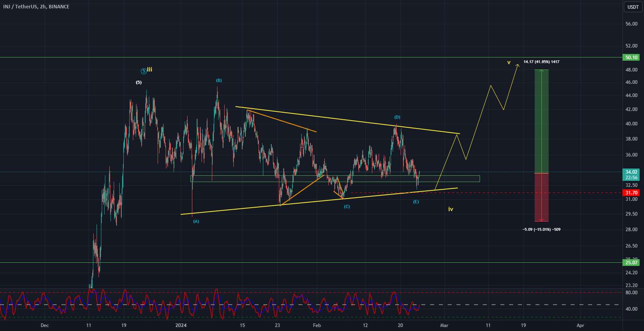Select the white (5) wave label
Screen dimensions: 644x331
pos(138,82)
